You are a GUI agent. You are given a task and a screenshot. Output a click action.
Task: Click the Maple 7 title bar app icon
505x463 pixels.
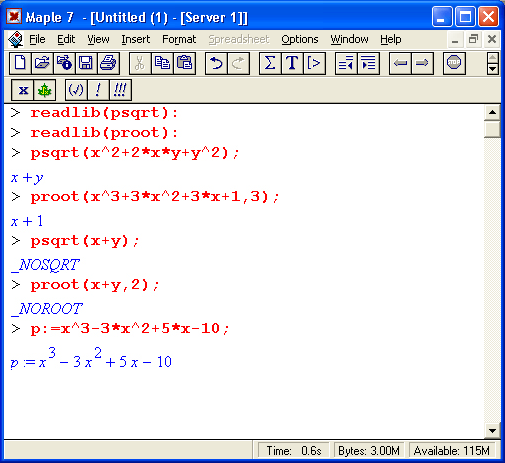click(x=14, y=16)
